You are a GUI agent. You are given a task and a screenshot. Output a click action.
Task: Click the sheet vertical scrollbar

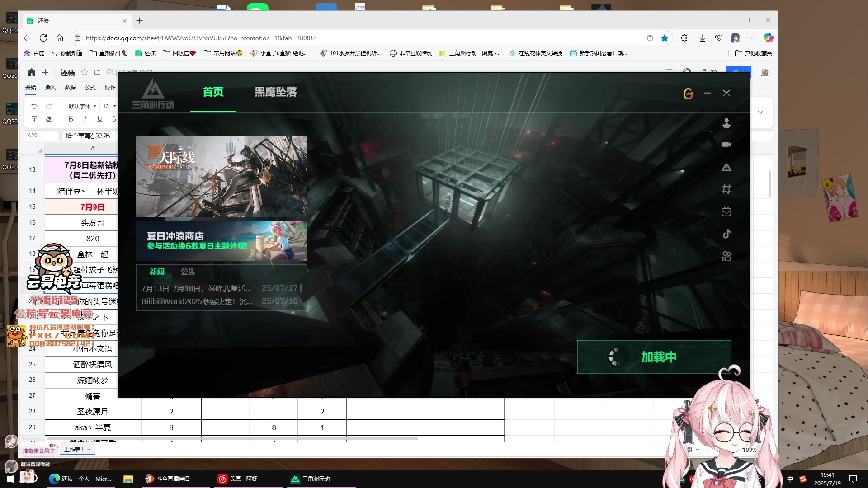coord(770,184)
